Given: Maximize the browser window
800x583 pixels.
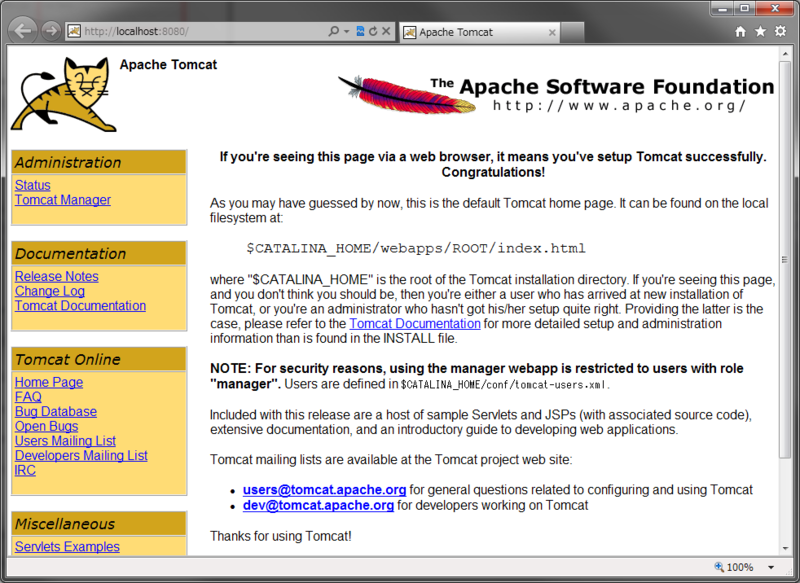Looking at the screenshot, I should click(x=745, y=8).
